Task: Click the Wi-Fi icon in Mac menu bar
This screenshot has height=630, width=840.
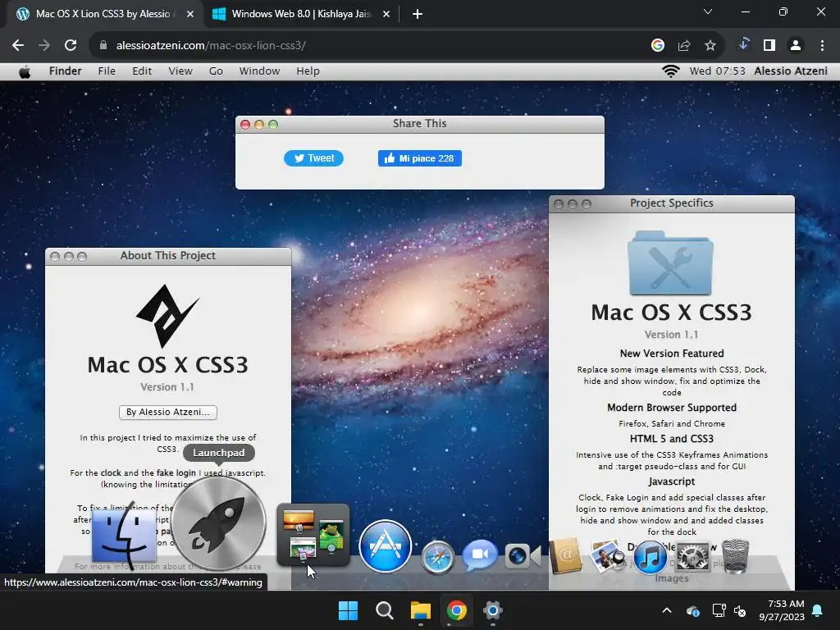Action: pos(671,71)
